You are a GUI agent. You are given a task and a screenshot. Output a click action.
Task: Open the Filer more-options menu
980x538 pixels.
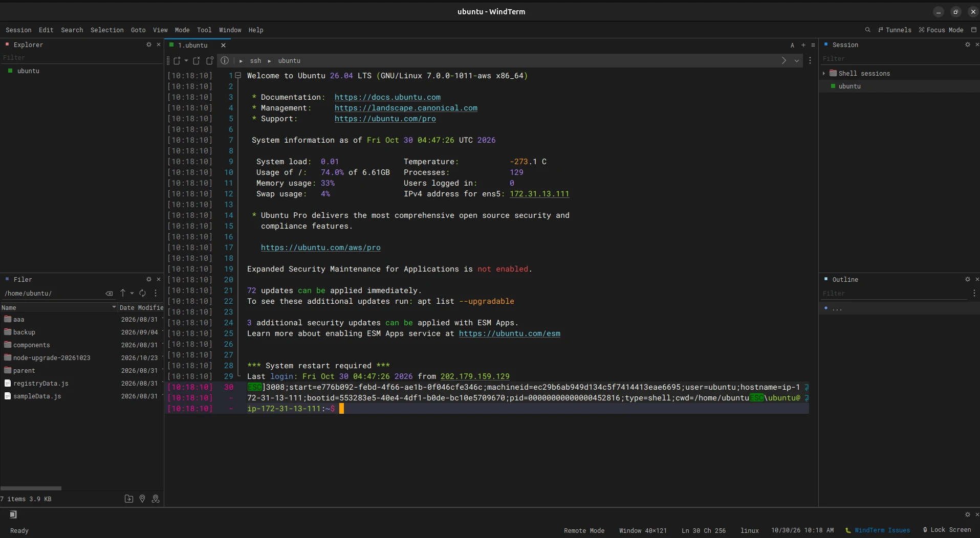[156, 293]
